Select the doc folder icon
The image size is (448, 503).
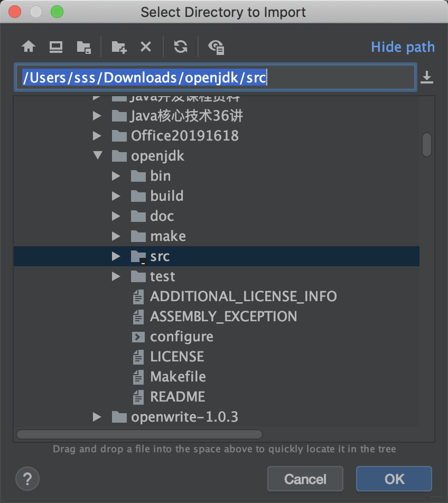pos(138,216)
